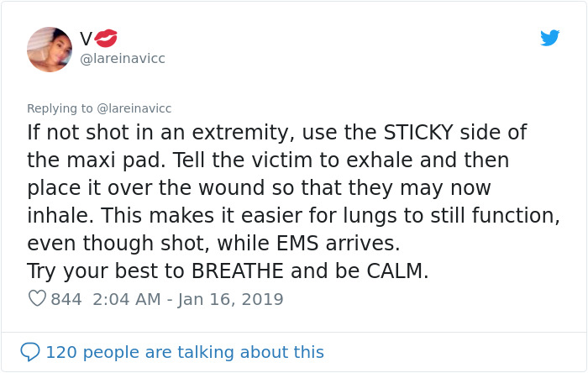Click @lareinavicc in the "Replying to" line
Viewport: 588px width, 373px height.
click(134, 108)
